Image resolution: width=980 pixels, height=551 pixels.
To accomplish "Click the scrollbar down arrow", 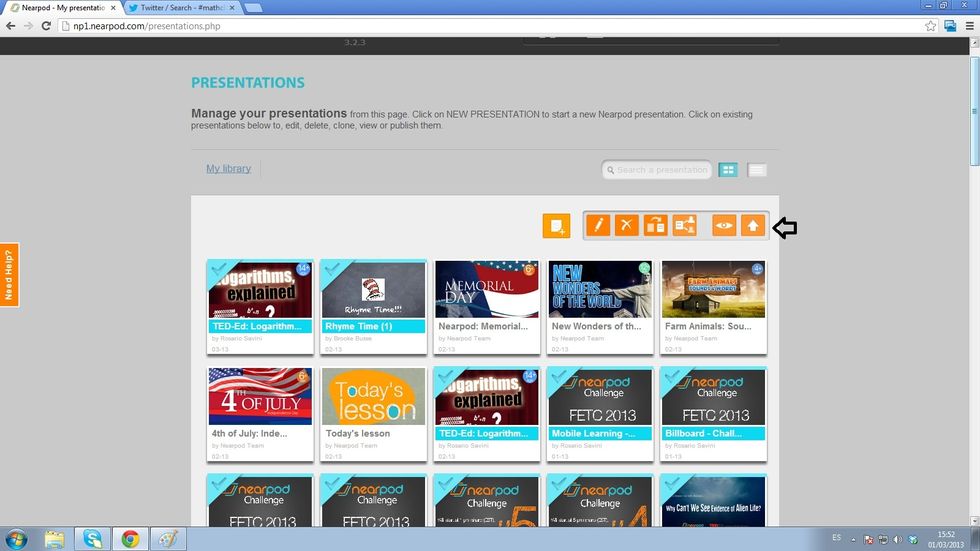I will 974,521.
